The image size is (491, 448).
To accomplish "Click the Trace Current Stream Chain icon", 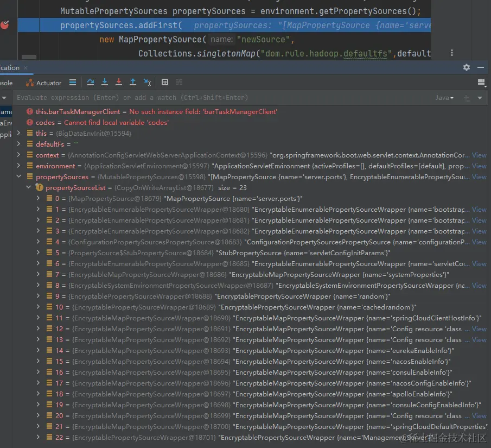I will pos(179,83).
